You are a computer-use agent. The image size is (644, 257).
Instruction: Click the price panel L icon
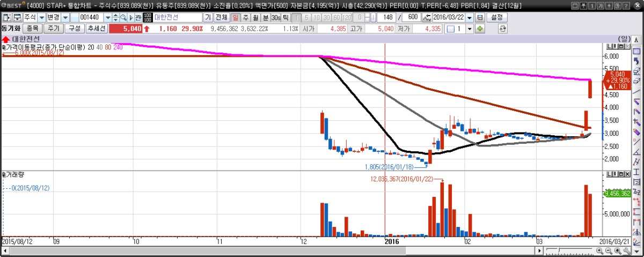click(x=609, y=46)
